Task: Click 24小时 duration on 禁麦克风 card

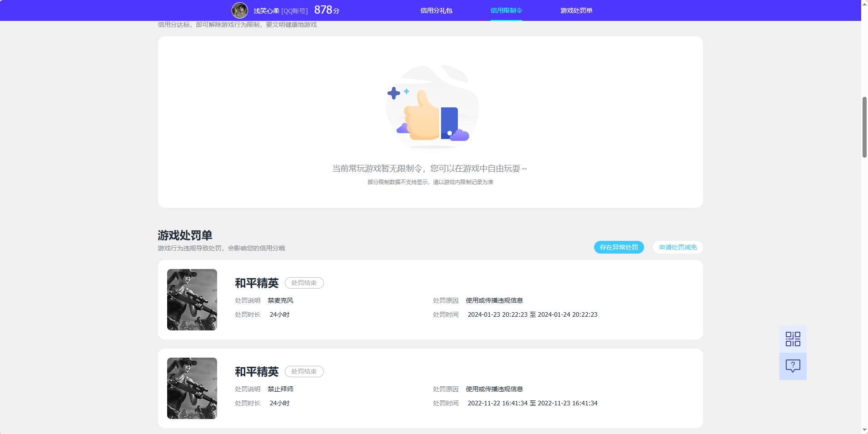Action: [x=280, y=314]
